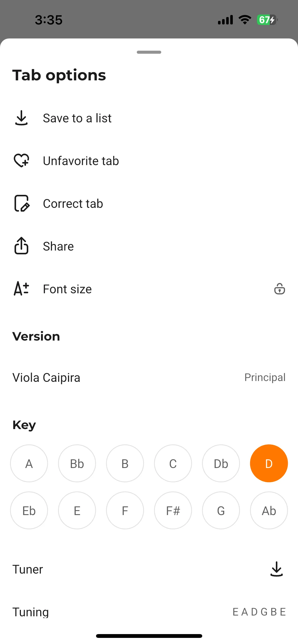Viewport: 298px width, 644px height.
Task: Tap the sheet grabber handle at top
Action: click(x=149, y=52)
